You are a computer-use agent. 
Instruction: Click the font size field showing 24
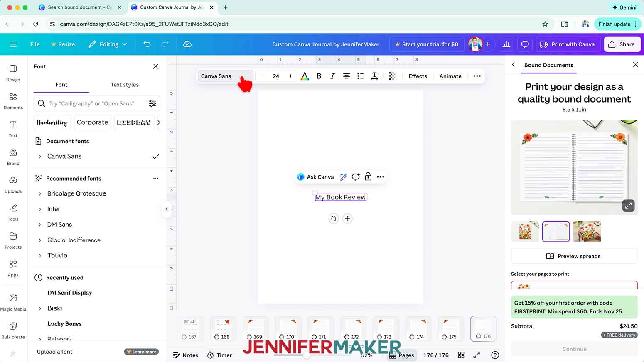click(276, 76)
